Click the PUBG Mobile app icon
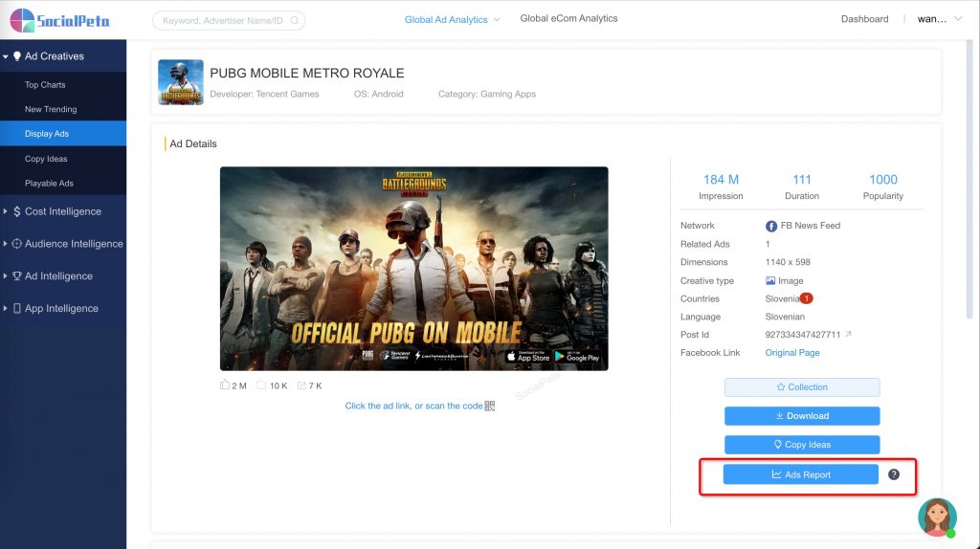 pos(181,82)
